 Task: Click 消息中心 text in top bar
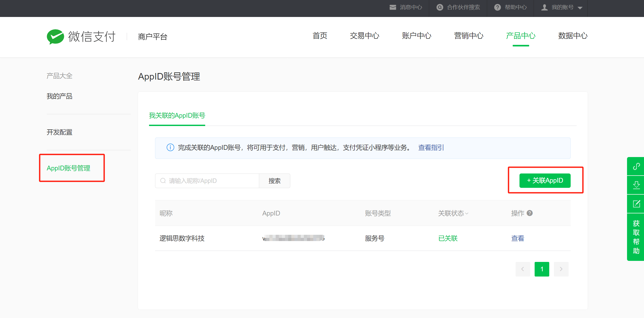[411, 7]
